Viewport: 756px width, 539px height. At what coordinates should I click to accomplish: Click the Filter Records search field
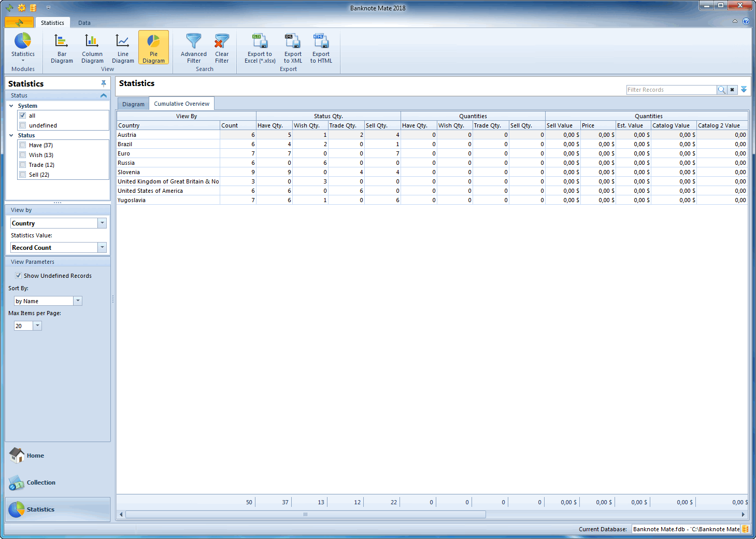(x=671, y=90)
